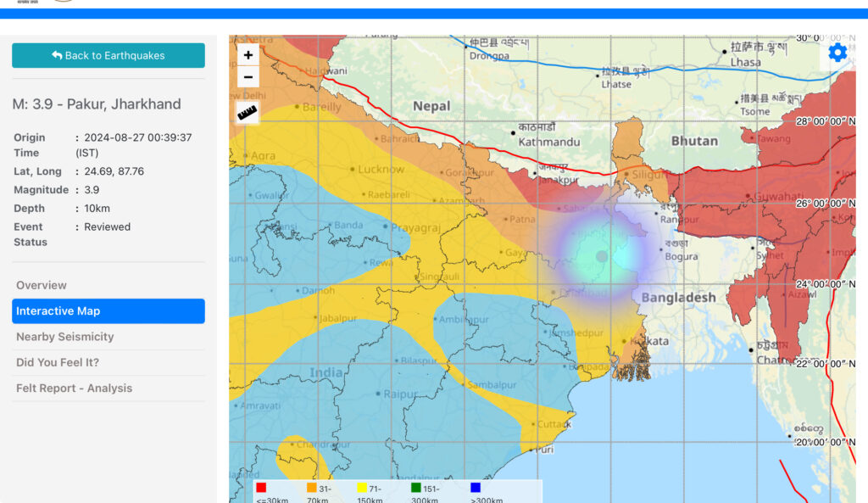Click the red <=30km legend swatch
This screenshot has width=868, height=503.
[x=261, y=488]
